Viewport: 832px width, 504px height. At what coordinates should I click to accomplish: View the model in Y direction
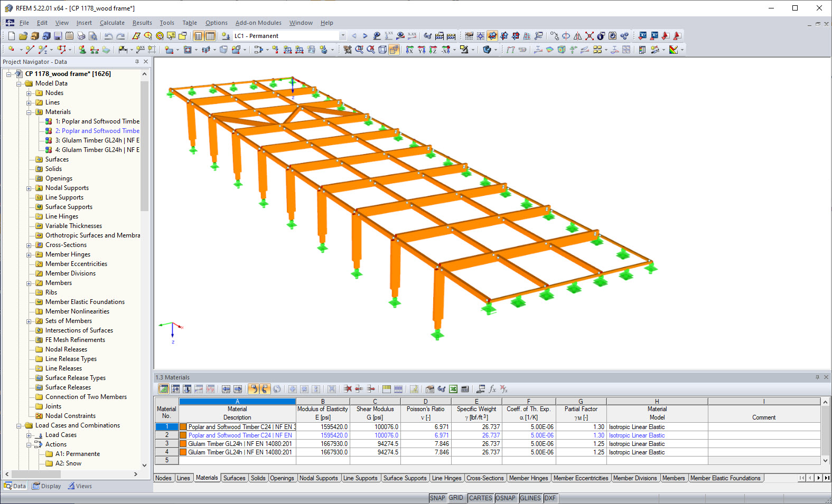422,50
